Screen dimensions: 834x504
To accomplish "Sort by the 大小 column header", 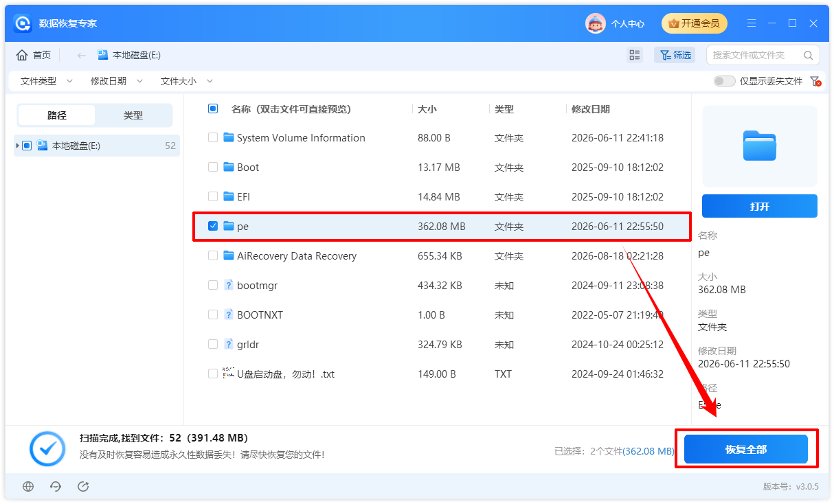I will click(427, 108).
